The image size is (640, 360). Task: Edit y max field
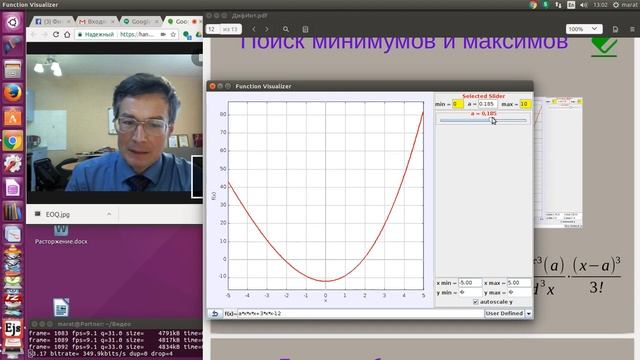click(x=519, y=292)
